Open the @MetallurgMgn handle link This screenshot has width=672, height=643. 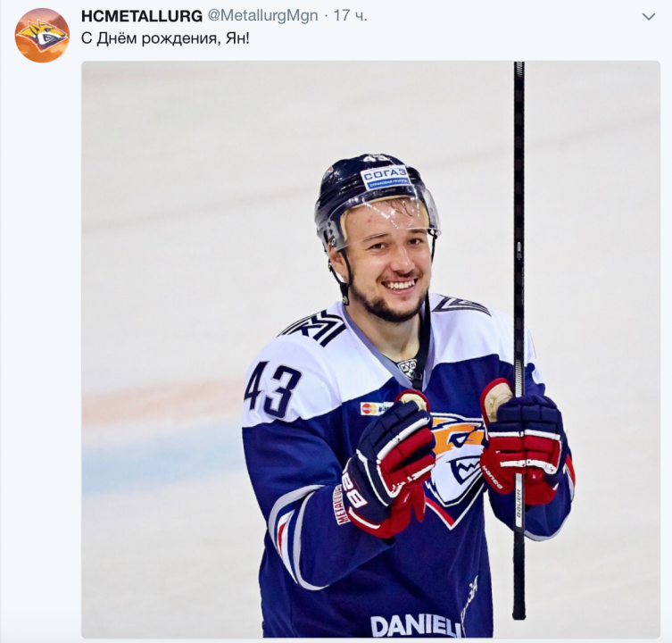click(x=262, y=16)
